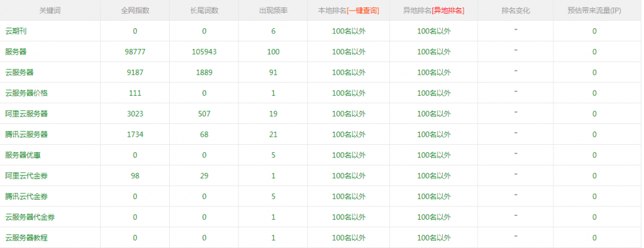This screenshot has height=248, width=644.
Task: Click index value 98 for 阿里云代金券
Action: (135, 176)
